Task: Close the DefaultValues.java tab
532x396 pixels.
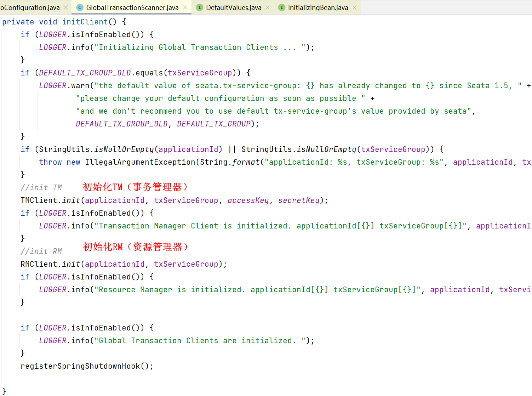Action: [x=268, y=7]
